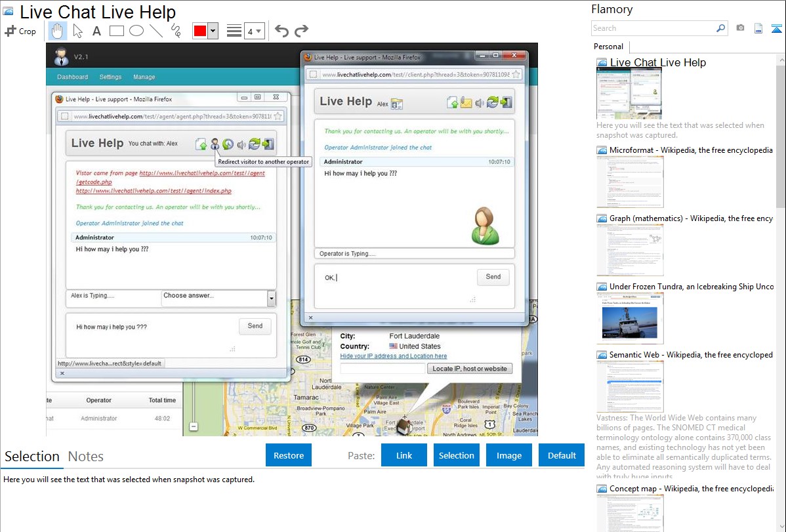Click the exit chat icon in agent window
This screenshot has width=786, height=532.
[x=268, y=144]
